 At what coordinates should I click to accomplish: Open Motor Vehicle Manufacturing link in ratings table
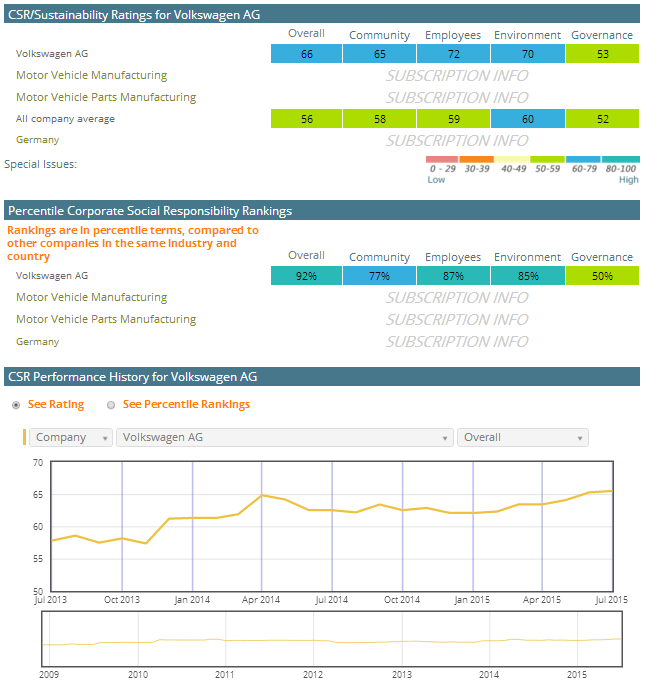(x=91, y=75)
